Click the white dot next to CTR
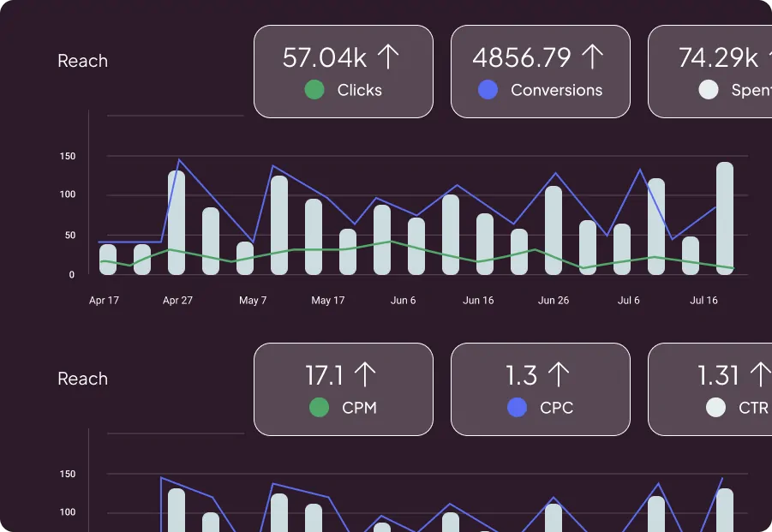 [x=715, y=408]
